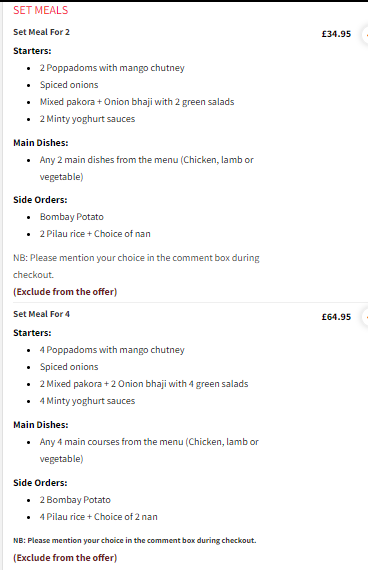Click the first '(Exclude from the offer)' note
The width and height of the screenshot is (368, 570).
pos(65,292)
